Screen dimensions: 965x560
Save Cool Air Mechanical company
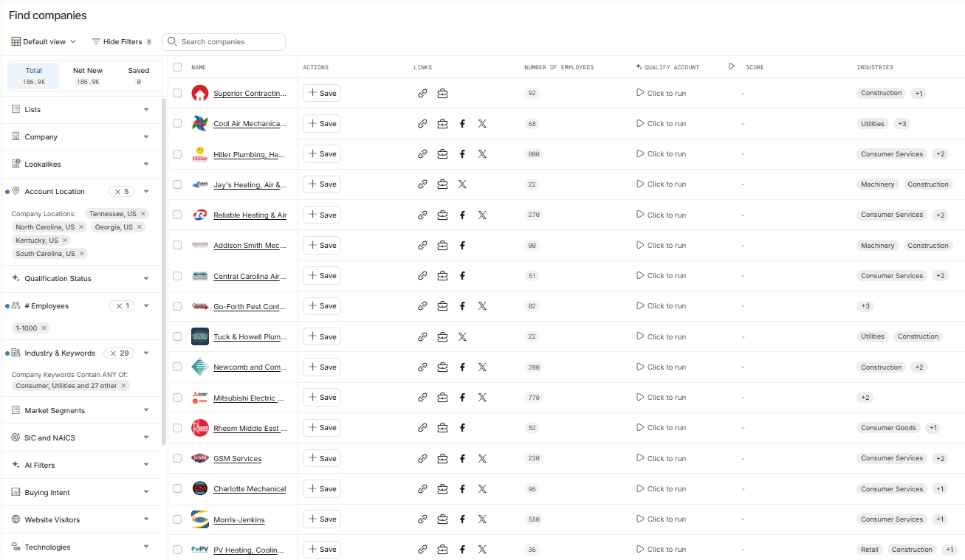(322, 124)
